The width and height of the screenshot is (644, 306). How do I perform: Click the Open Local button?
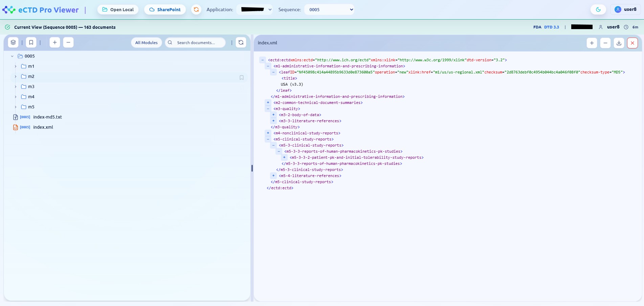coord(118,9)
